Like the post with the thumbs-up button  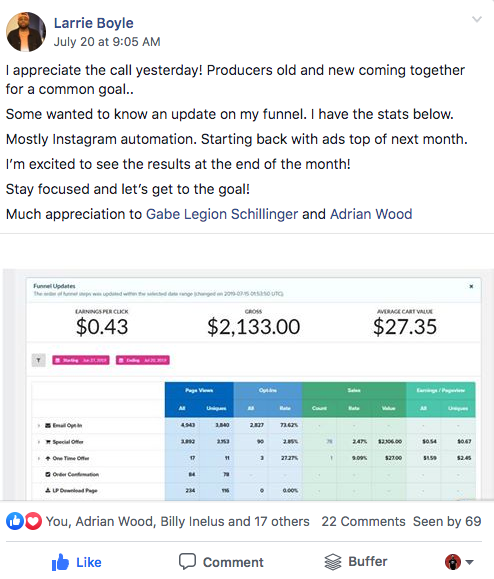click(77, 562)
